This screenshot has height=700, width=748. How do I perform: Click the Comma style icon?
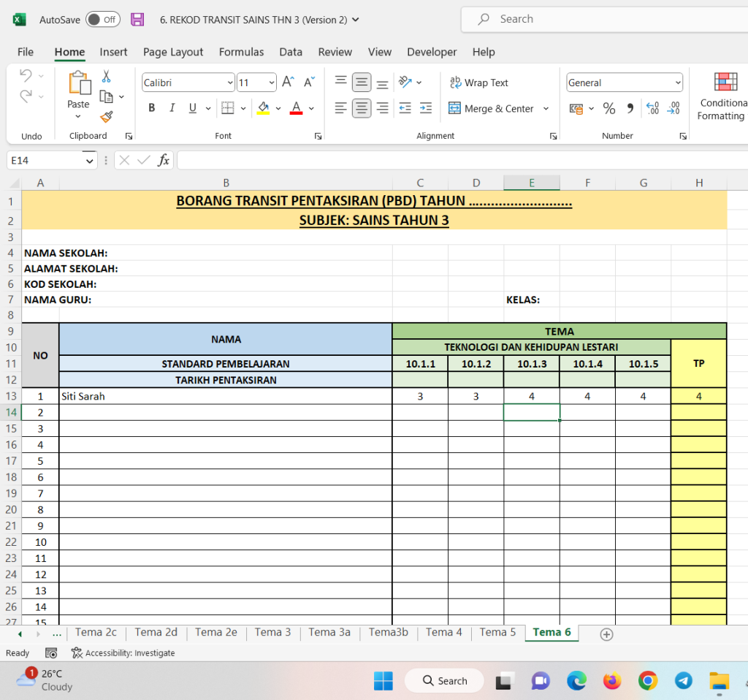(629, 107)
